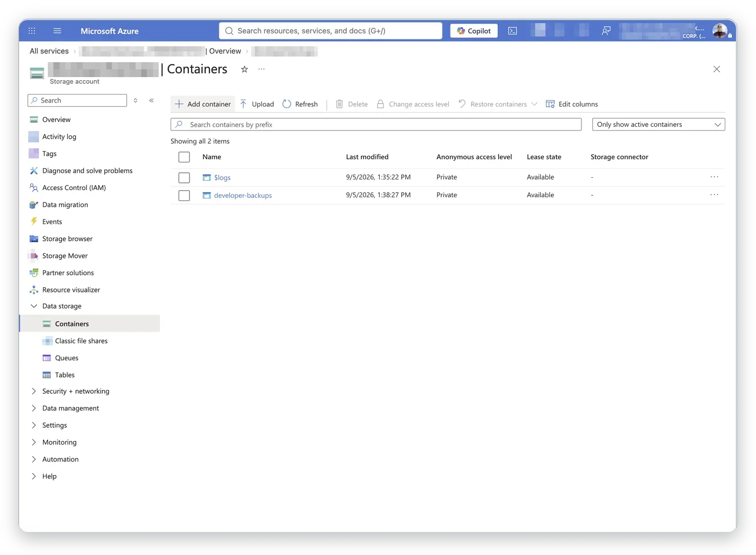Go to All services breadcrumb

point(49,51)
